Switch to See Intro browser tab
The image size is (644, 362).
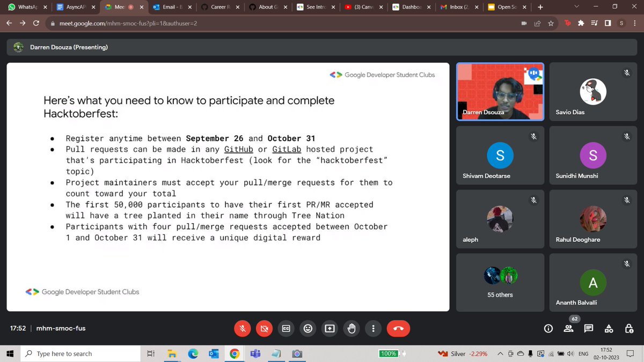[314, 8]
